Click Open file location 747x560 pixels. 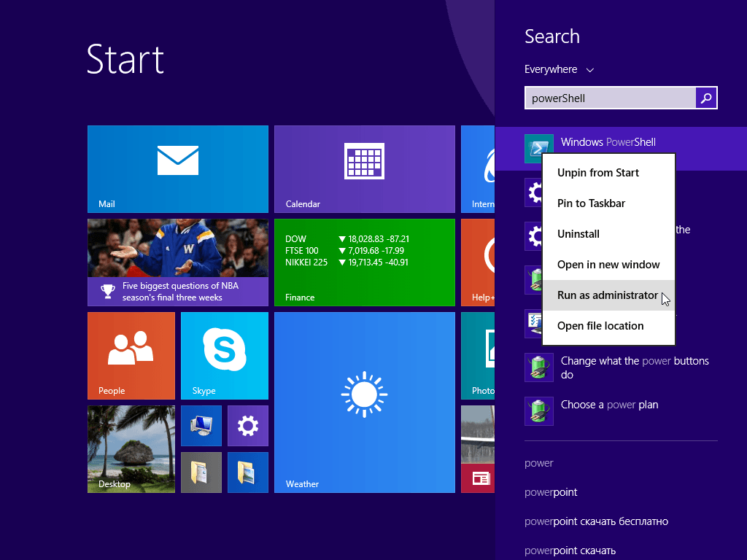tap(600, 326)
